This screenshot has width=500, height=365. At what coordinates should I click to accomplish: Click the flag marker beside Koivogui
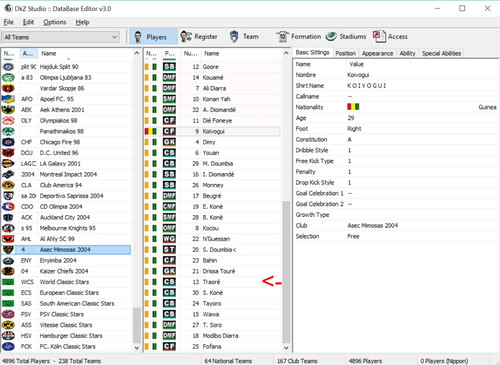(x=151, y=131)
